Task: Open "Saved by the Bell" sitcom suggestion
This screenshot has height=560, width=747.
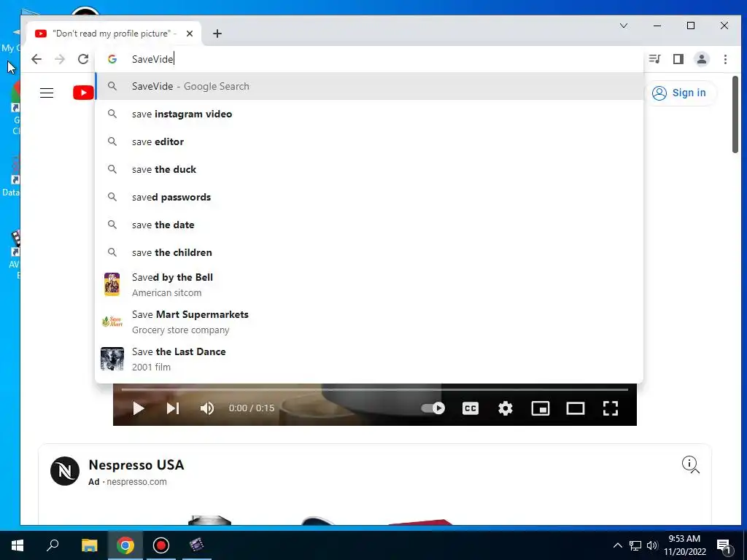Action: tap(369, 284)
